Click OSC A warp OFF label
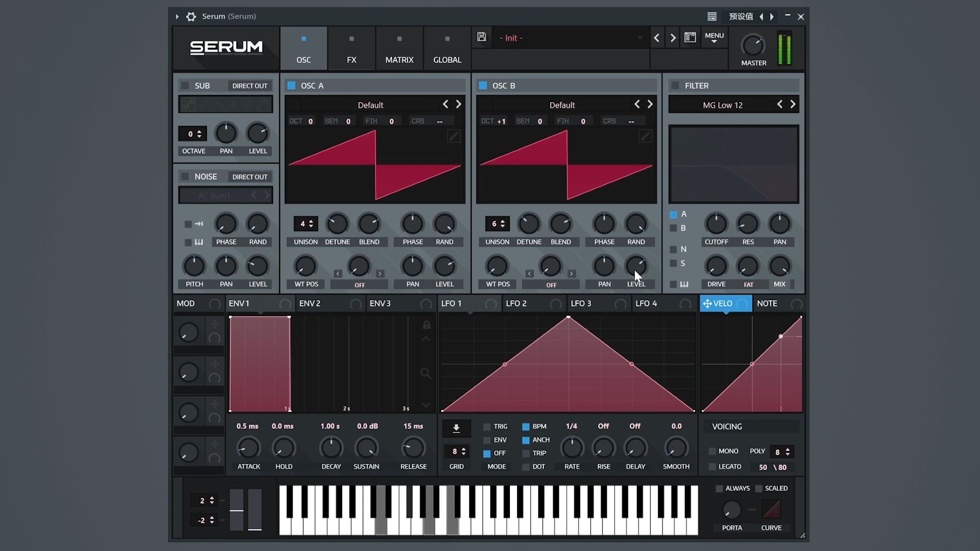 click(x=359, y=285)
